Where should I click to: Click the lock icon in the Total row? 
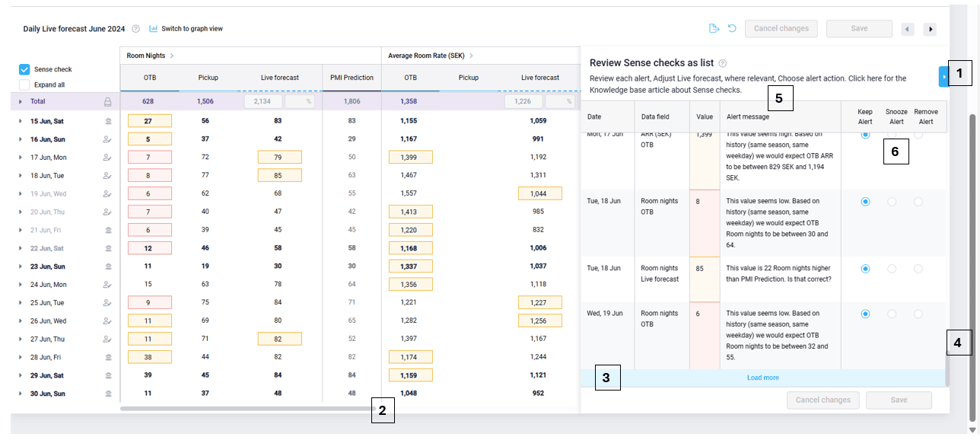(108, 101)
